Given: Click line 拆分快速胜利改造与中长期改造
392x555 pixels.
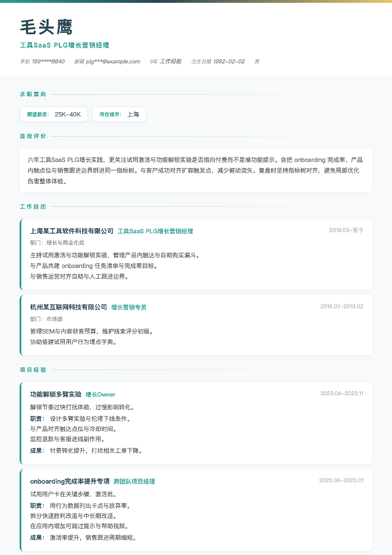Looking at the screenshot, I should [74, 516].
